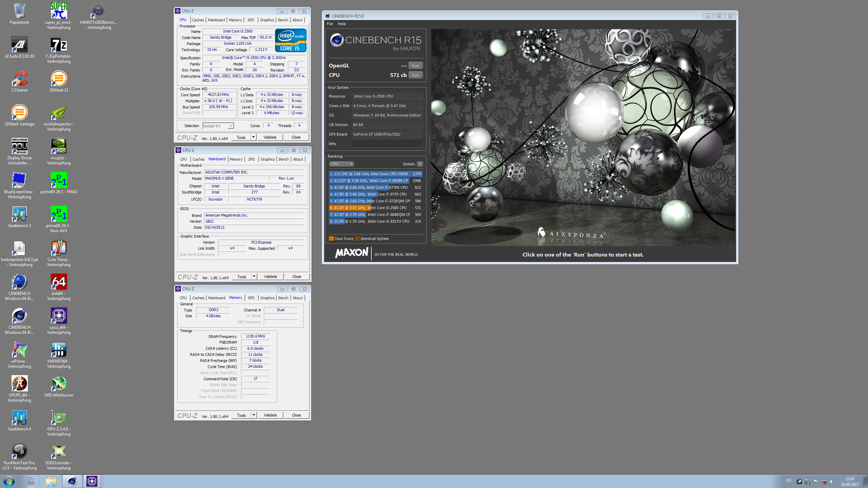Click Close button in Mainboard CPU-Z window
Screen dimensions: 868x488
[297, 277]
